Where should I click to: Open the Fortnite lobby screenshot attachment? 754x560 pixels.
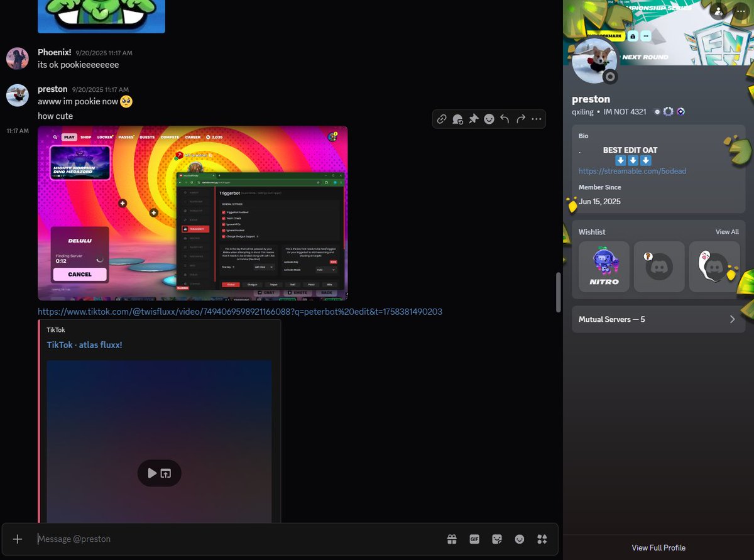tap(192, 213)
